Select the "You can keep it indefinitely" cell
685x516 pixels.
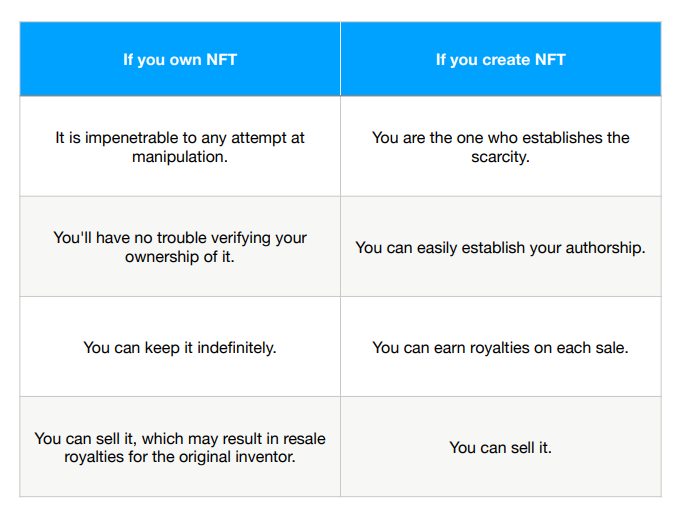(x=180, y=348)
